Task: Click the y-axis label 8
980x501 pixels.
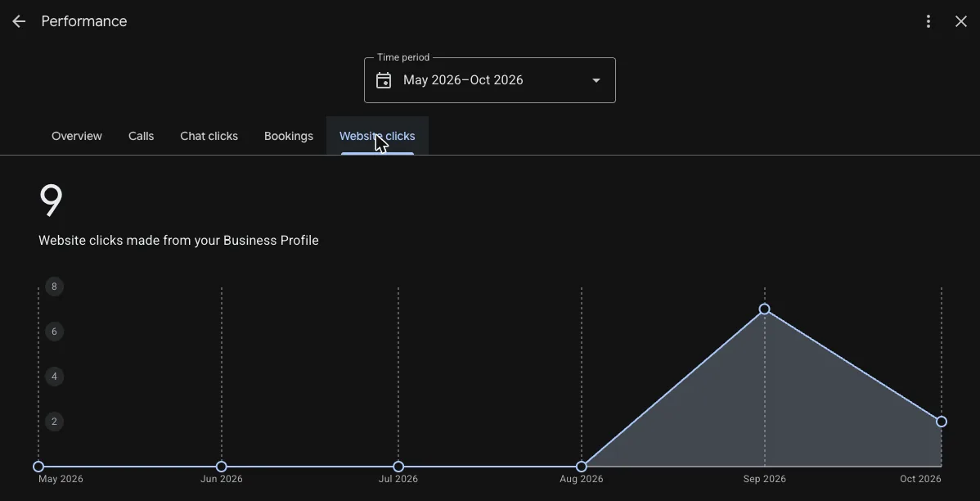Action: click(54, 287)
